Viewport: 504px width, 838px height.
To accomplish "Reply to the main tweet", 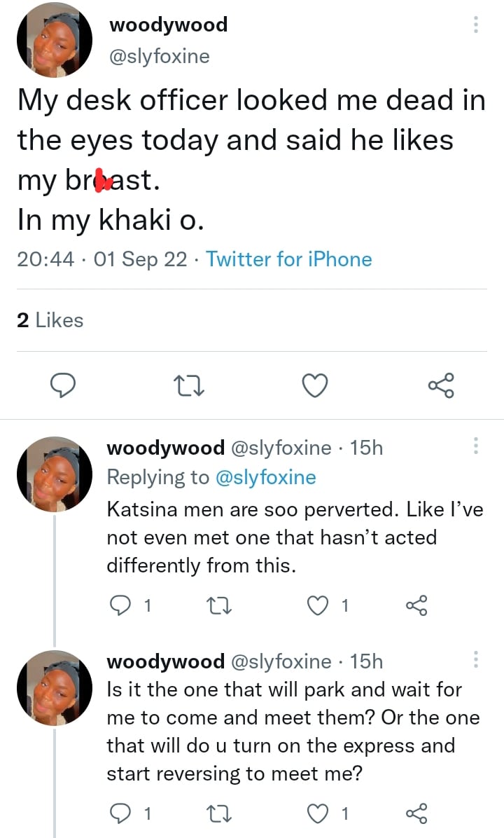I will pos(64,385).
